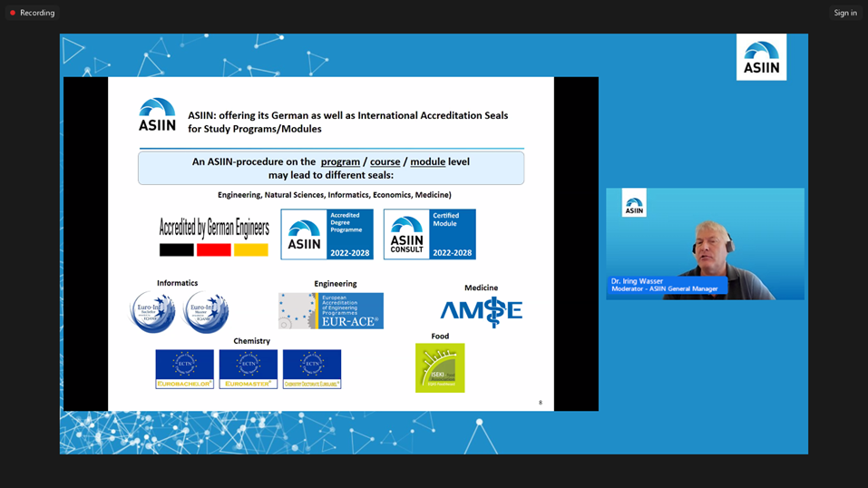Click the ASIIN-procedure blue text box
Screen dimensions: 868x488
pos(331,168)
